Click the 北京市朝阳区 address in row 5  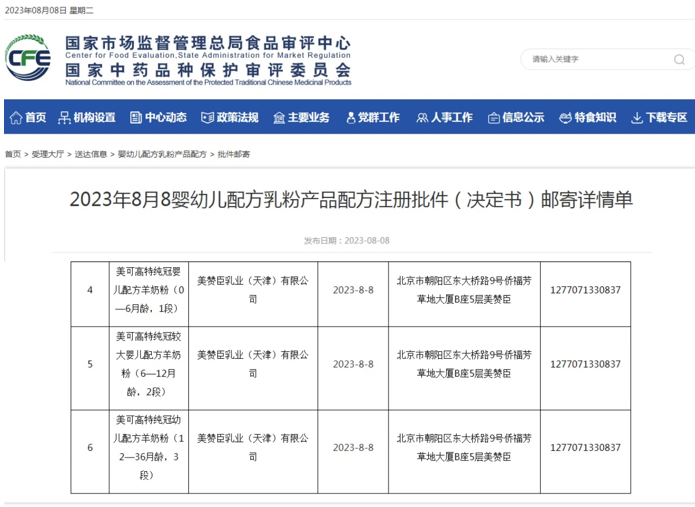(464, 364)
